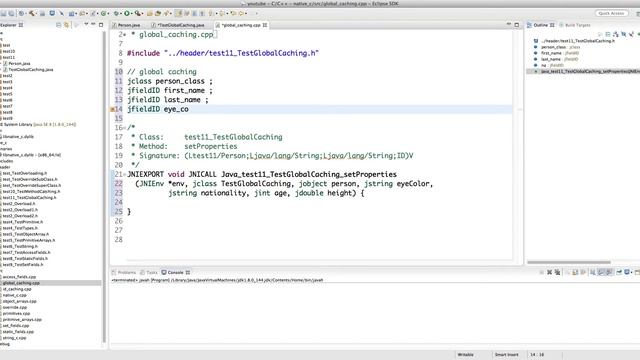Screen dimensions: 640x360
Task: Toggle show console when standard error changes
Action: 609,272
